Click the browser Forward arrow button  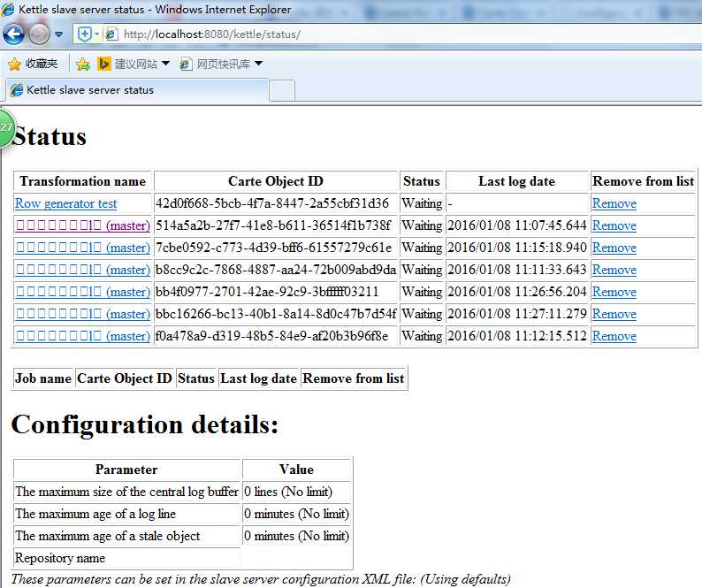coord(40,34)
